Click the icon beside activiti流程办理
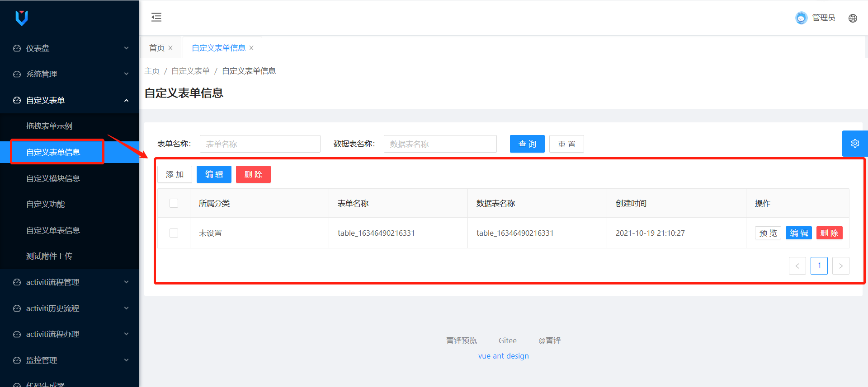This screenshot has height=387, width=868. pyautogui.click(x=17, y=334)
